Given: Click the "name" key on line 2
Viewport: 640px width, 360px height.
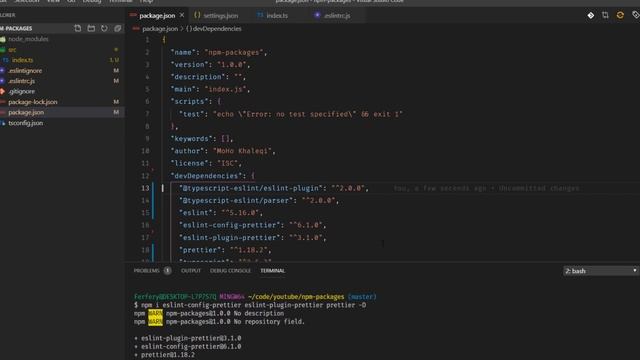Looking at the screenshot, I should point(184,52).
